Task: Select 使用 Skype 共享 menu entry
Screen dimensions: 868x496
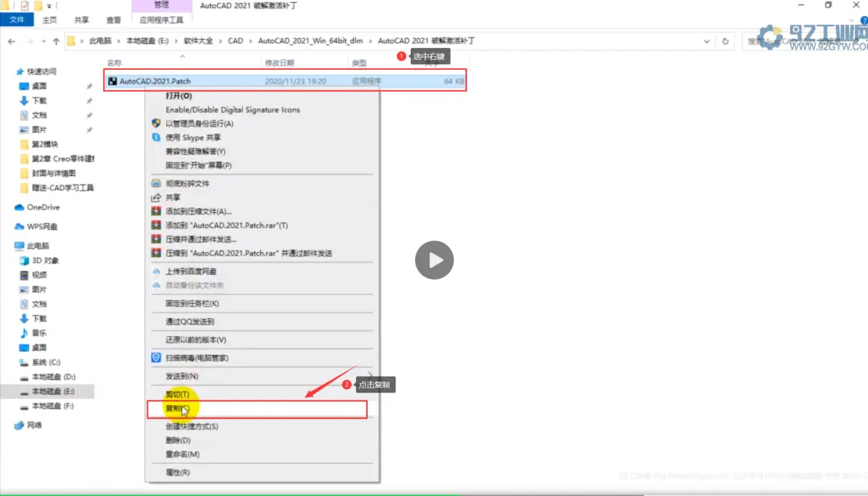Action: pos(193,137)
